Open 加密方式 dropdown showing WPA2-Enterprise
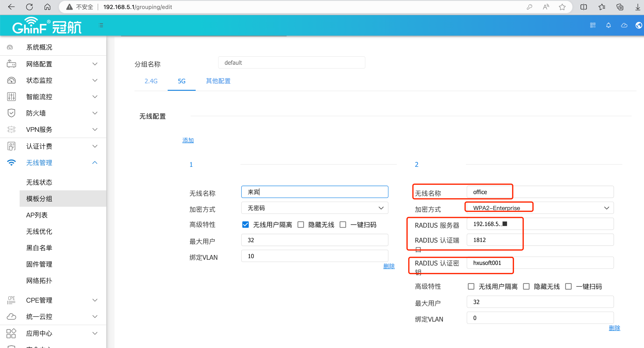The width and height of the screenshot is (644, 348). click(540, 208)
